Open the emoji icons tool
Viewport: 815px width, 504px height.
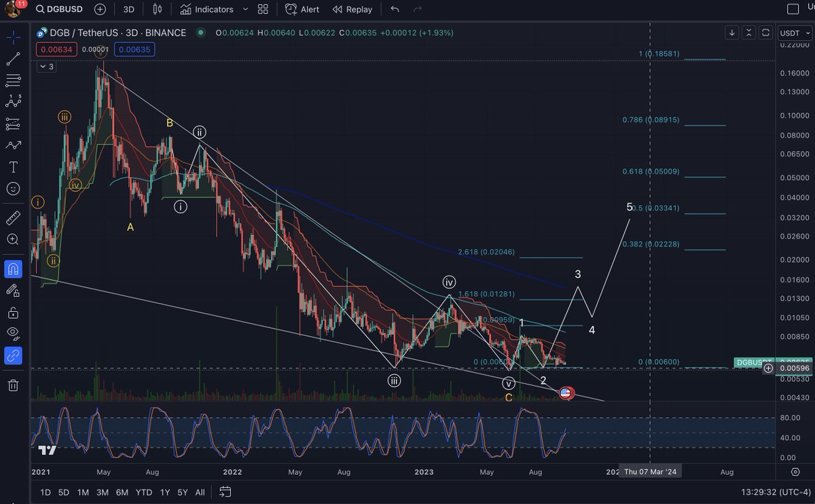click(x=13, y=188)
